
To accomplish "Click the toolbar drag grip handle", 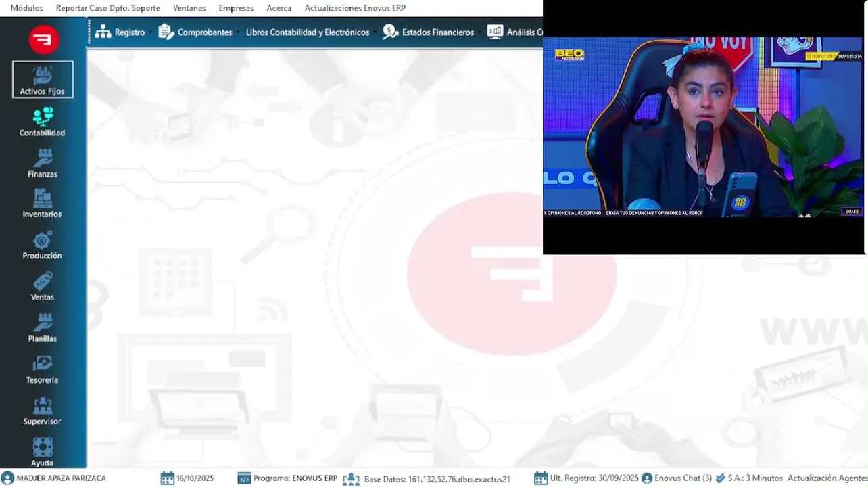I will click(x=89, y=32).
